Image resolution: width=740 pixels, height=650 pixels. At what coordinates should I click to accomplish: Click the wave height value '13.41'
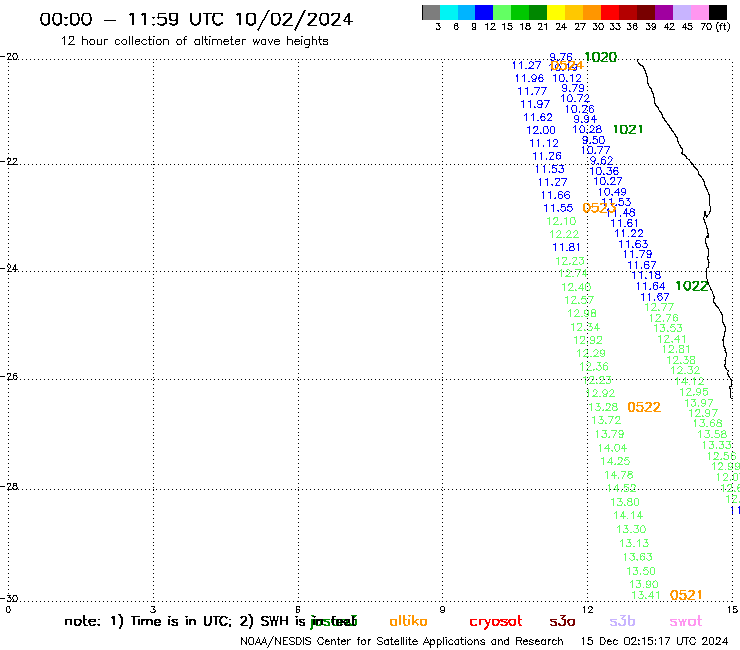[x=646, y=596]
